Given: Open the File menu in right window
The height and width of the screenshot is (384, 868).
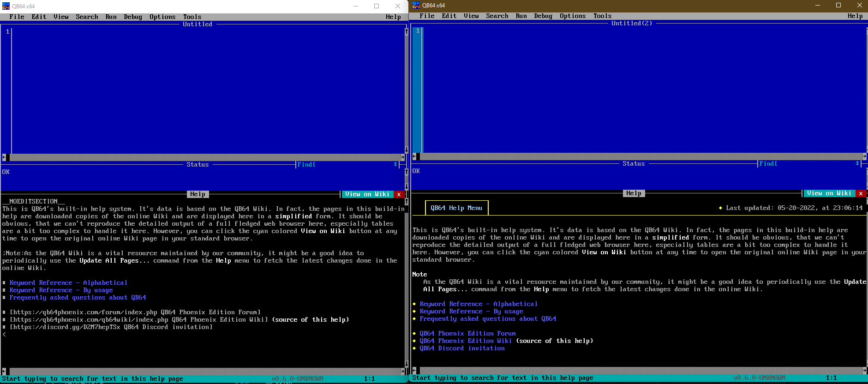Looking at the screenshot, I should click(x=427, y=16).
